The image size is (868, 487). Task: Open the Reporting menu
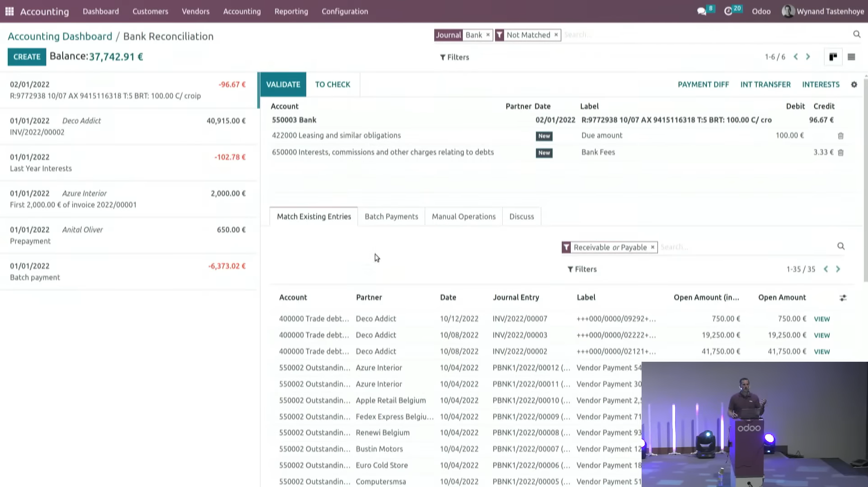click(291, 11)
